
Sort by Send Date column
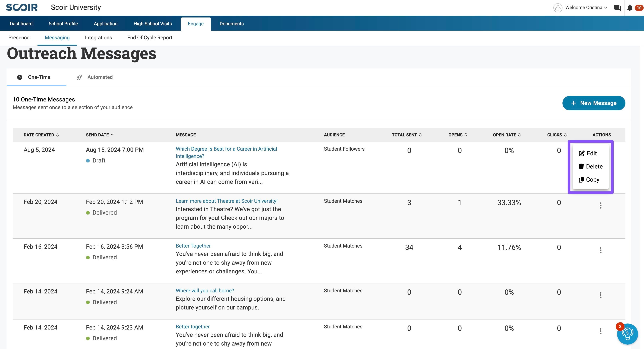pyautogui.click(x=100, y=135)
